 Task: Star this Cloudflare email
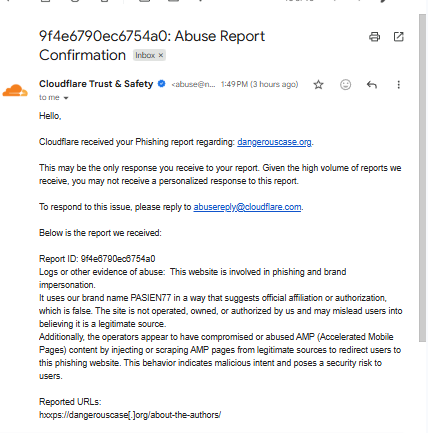(318, 85)
